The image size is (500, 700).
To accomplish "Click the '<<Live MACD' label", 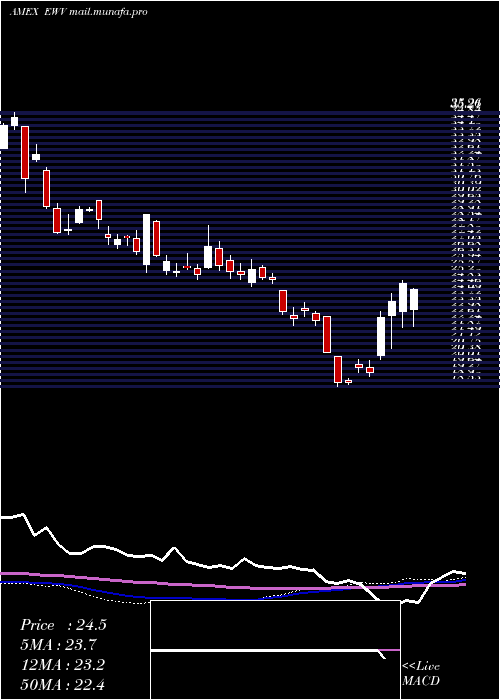I will coord(421,674).
